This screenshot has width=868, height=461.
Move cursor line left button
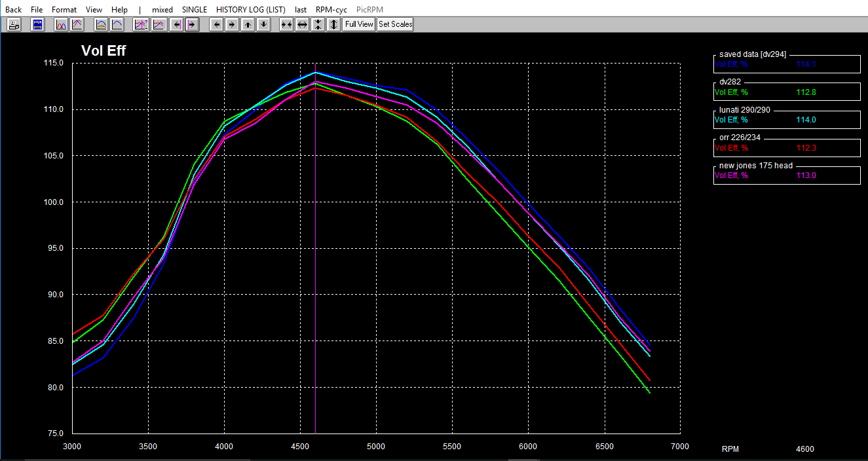point(176,25)
